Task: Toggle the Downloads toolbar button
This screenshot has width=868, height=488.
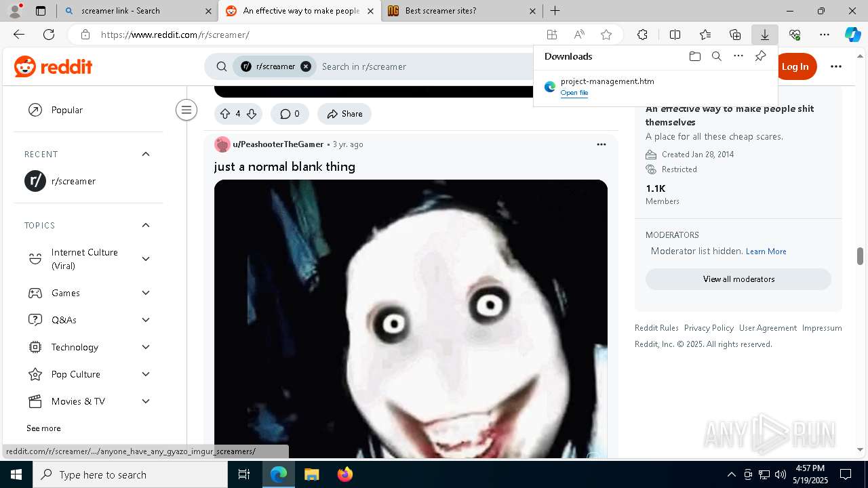Action: (764, 35)
